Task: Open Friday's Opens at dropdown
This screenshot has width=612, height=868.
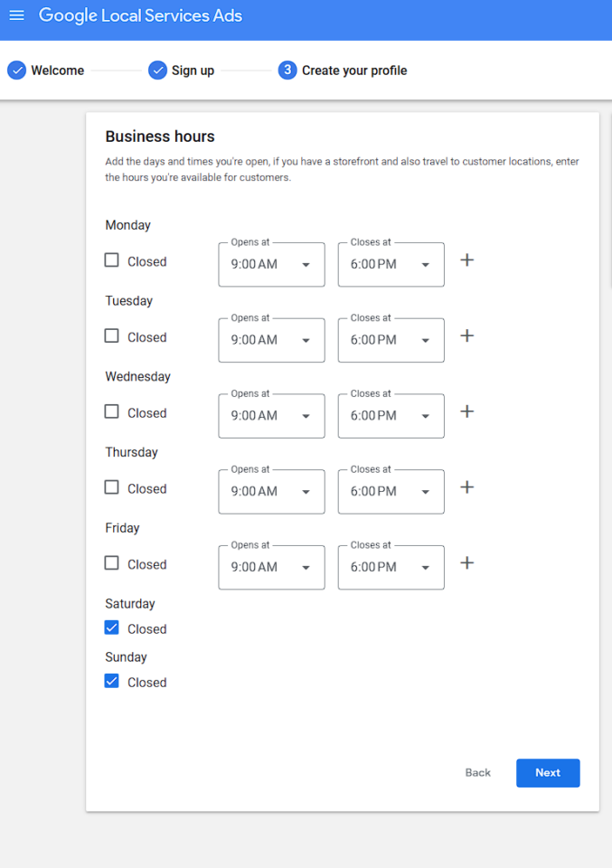Action: coord(272,568)
